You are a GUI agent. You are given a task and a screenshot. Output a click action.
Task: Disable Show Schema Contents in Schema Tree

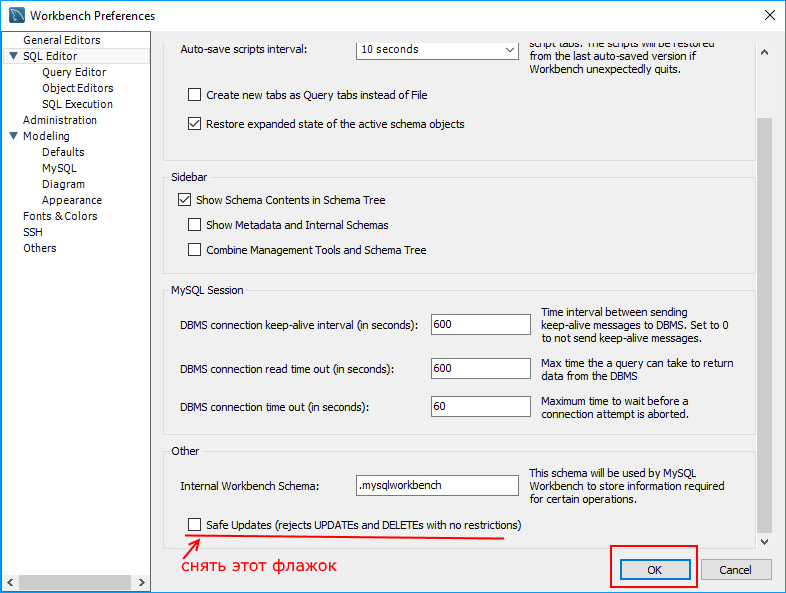point(184,200)
